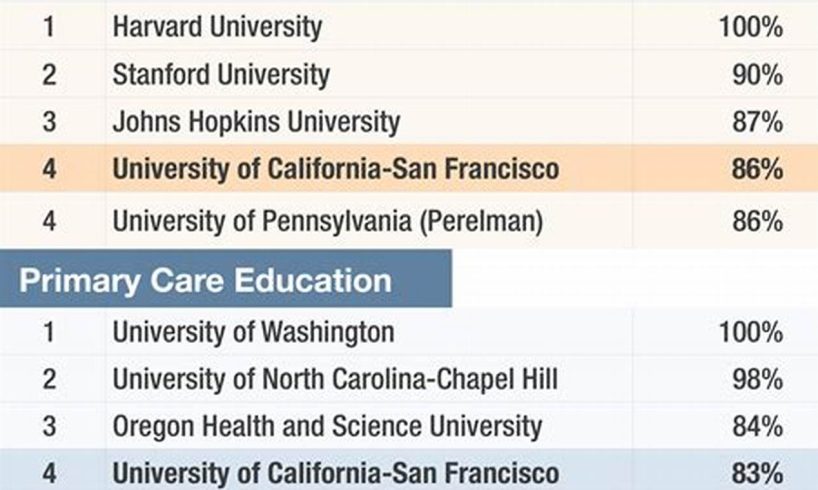Select the University of Washington row
818x490 pixels.
tap(409, 332)
